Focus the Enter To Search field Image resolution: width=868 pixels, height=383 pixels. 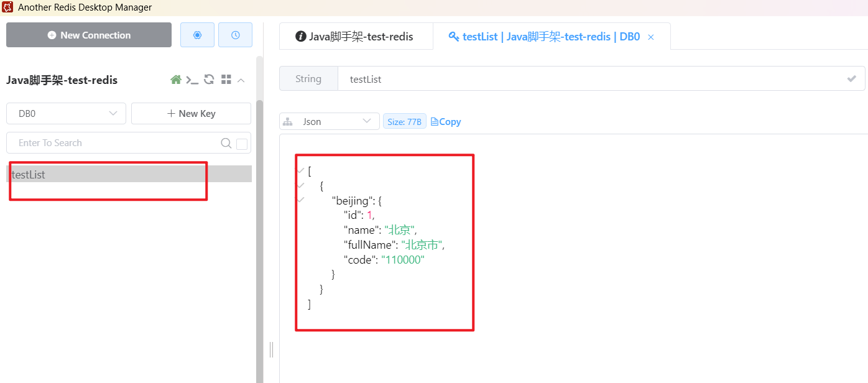click(118, 142)
